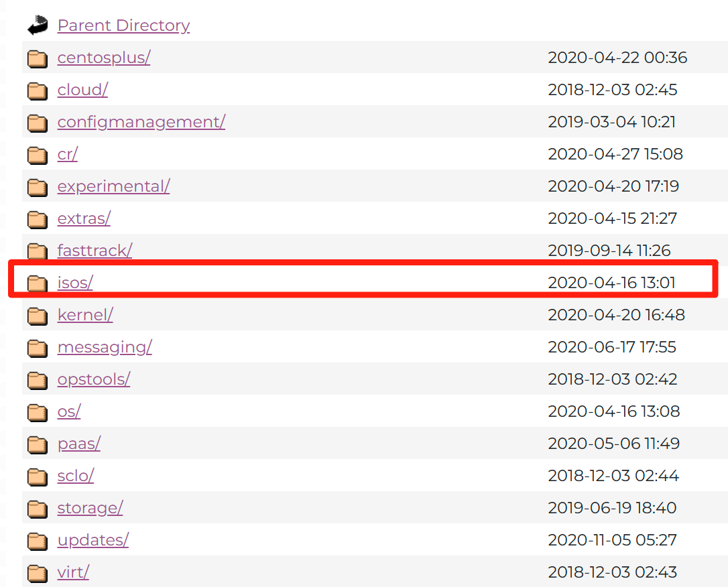
Task: Click the folder icon beside opstools/
Action: [x=38, y=381]
